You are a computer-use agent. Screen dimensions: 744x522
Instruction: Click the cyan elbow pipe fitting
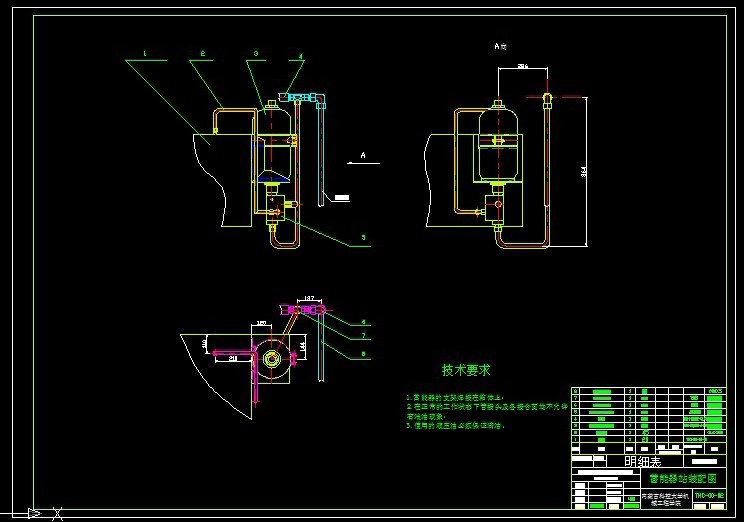click(x=321, y=100)
